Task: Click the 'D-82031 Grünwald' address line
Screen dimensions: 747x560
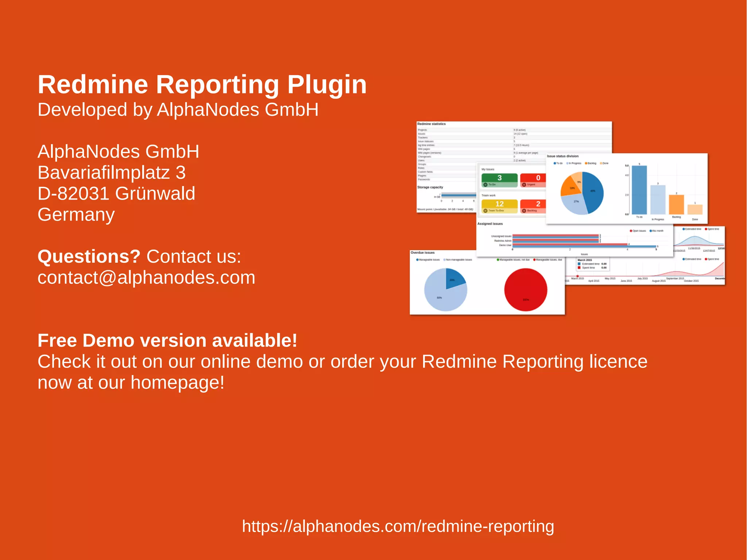Action: point(116,193)
